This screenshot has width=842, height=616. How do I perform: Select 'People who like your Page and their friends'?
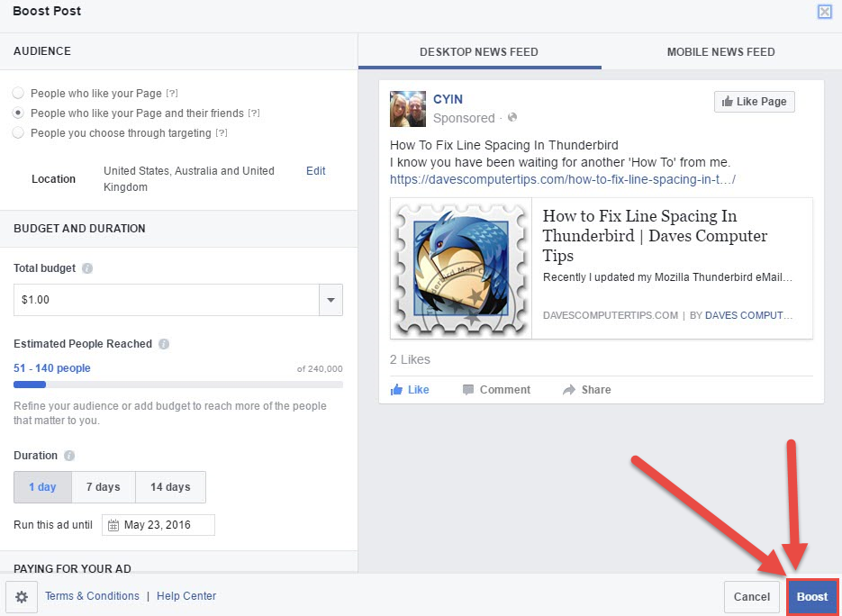[x=18, y=113]
